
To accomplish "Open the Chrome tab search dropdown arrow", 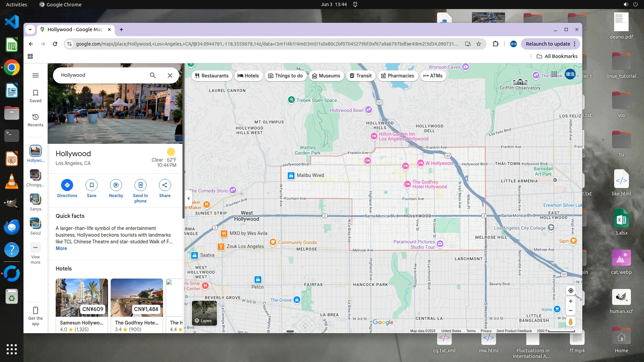I will 30,29.
